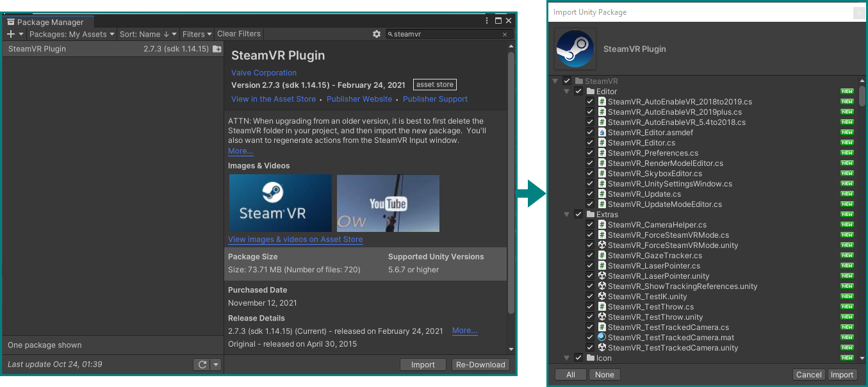Image resolution: width=868 pixels, height=387 pixels.
Task: Click the refresh icon in Package Manager footer
Action: pyautogui.click(x=202, y=365)
